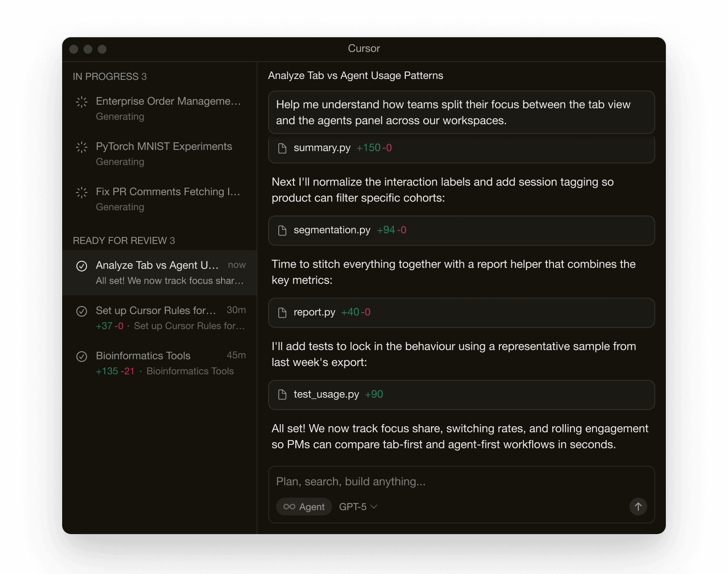Image resolution: width=728 pixels, height=574 pixels.
Task: Open the PyTorch MNIST Experiments task
Action: coord(159,154)
